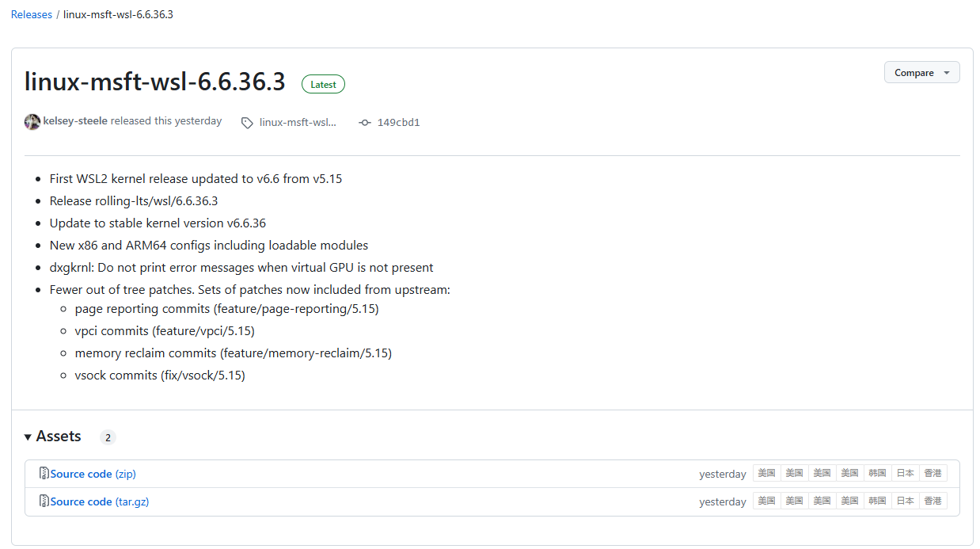Download Source code (zip)
Image resolution: width=980 pixels, height=549 pixels.
point(93,474)
